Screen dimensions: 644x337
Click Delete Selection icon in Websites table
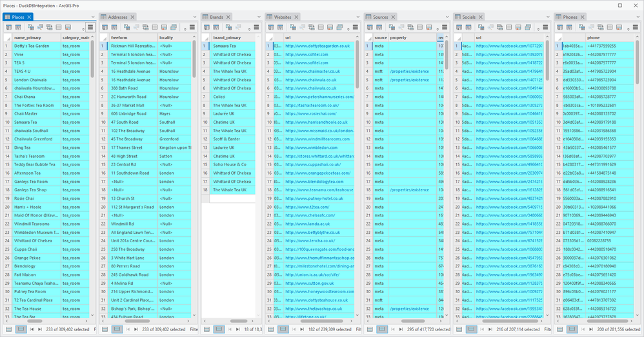(x=330, y=27)
